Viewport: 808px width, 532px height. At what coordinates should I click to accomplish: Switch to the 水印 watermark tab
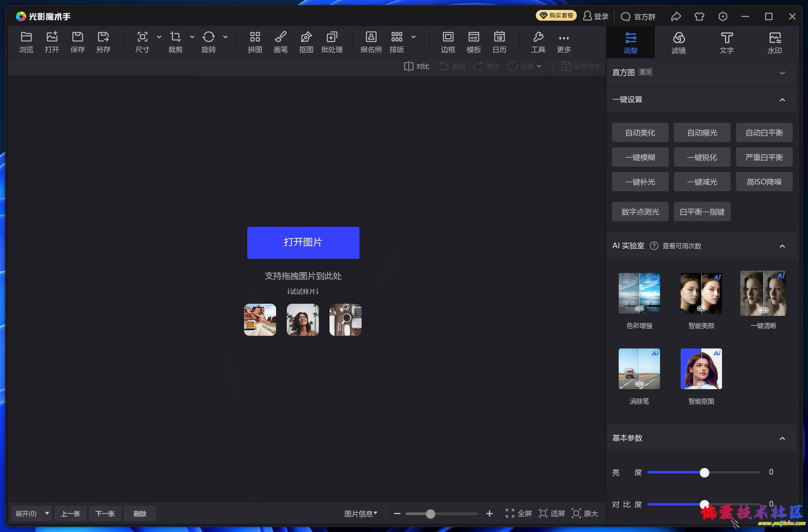(x=775, y=42)
